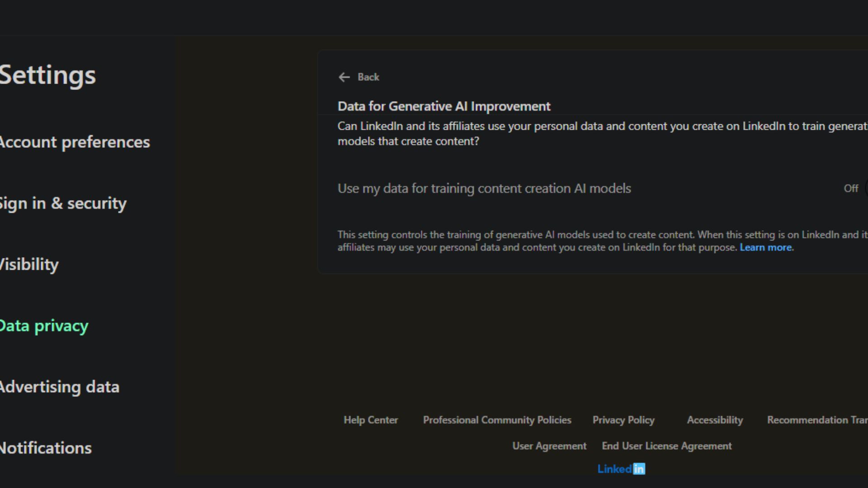Go to Notifications settings
The height and width of the screenshot is (488, 868).
pos(46,448)
